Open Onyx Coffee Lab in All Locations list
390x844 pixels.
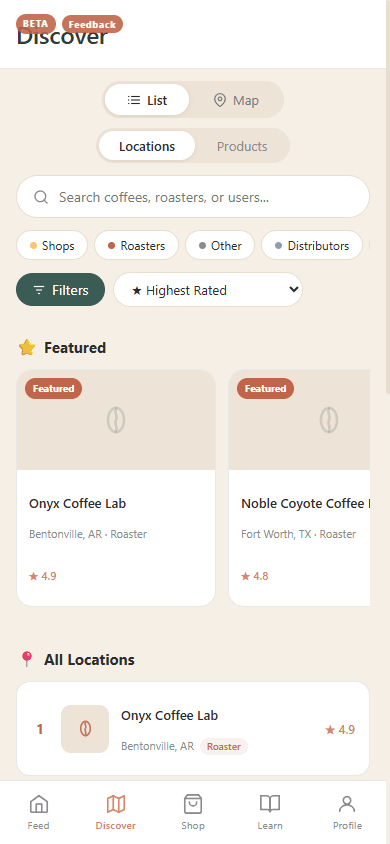pyautogui.click(x=193, y=729)
